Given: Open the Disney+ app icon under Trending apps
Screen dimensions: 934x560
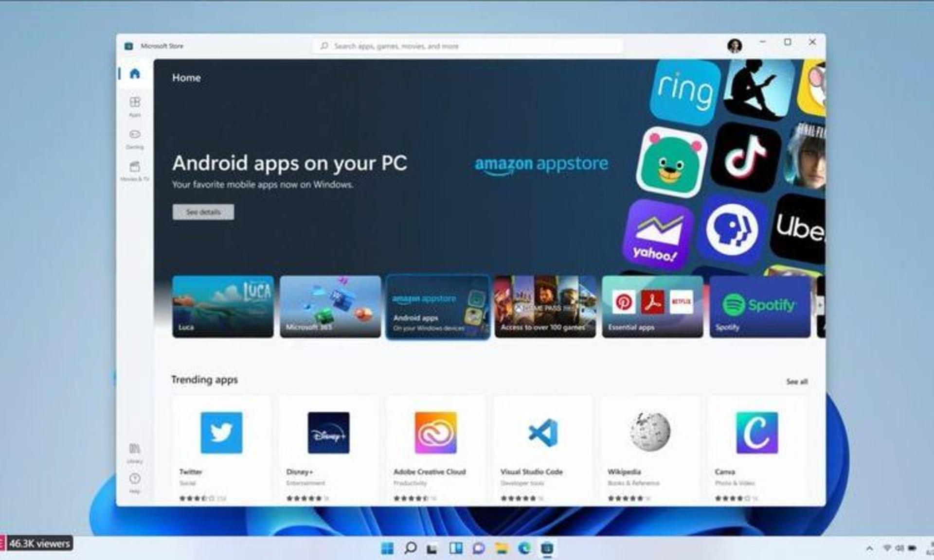Looking at the screenshot, I should tap(328, 433).
